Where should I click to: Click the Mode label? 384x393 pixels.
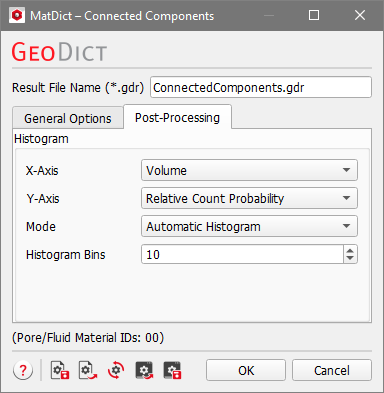tap(41, 227)
